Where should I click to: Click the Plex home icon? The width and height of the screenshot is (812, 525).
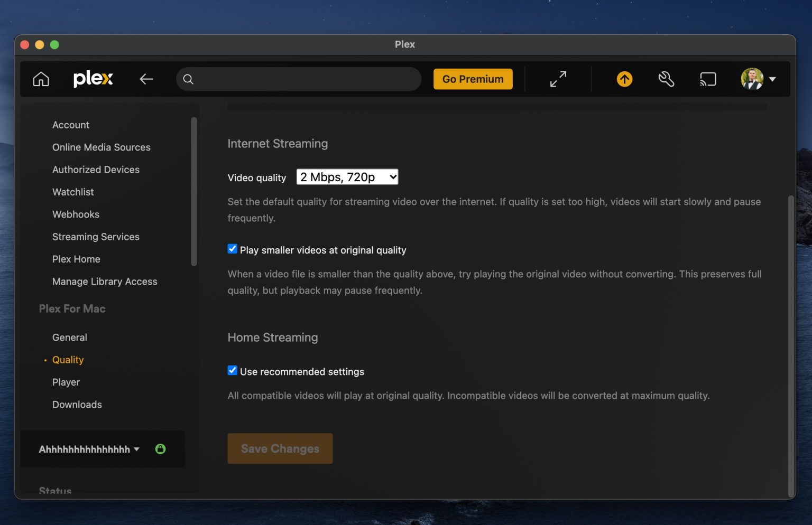point(41,79)
